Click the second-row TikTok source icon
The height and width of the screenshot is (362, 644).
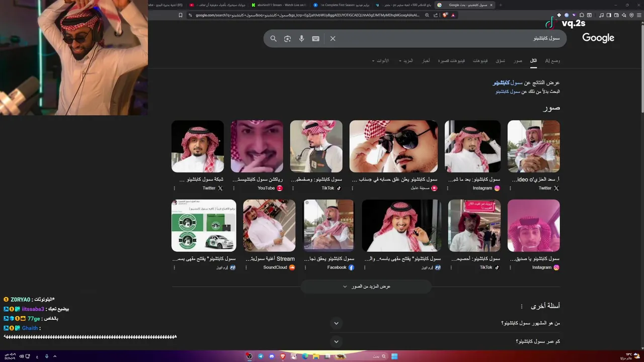click(497, 267)
